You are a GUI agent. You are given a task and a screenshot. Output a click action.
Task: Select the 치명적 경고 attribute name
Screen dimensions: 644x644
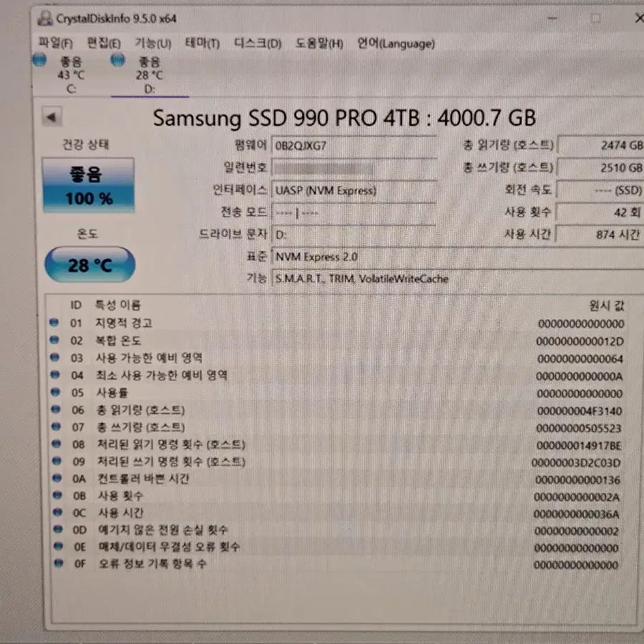124,323
